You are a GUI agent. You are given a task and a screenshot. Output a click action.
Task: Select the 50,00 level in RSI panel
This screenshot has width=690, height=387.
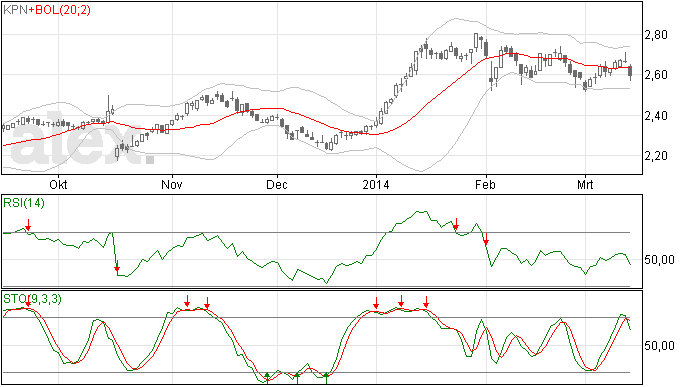(x=659, y=260)
